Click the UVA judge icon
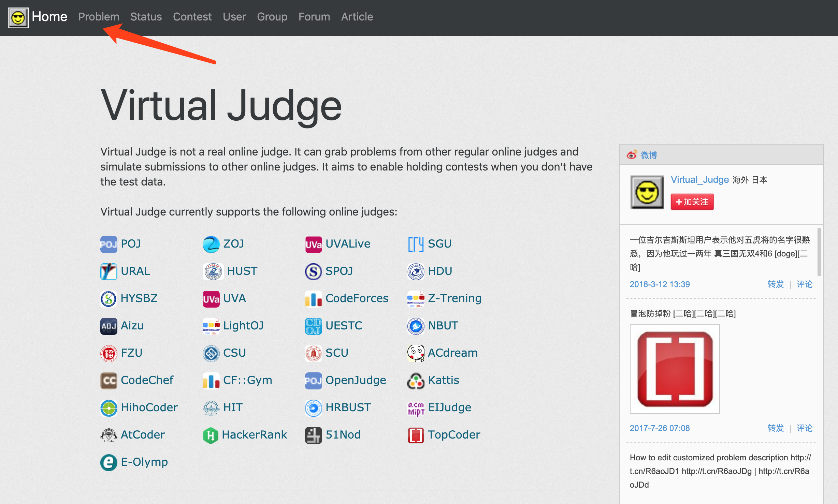Viewport: 838px width, 504px height. pos(211,299)
